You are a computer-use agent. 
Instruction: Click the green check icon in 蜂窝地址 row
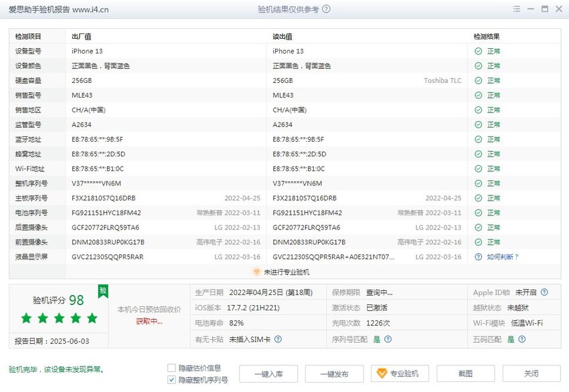pyautogui.click(x=478, y=154)
